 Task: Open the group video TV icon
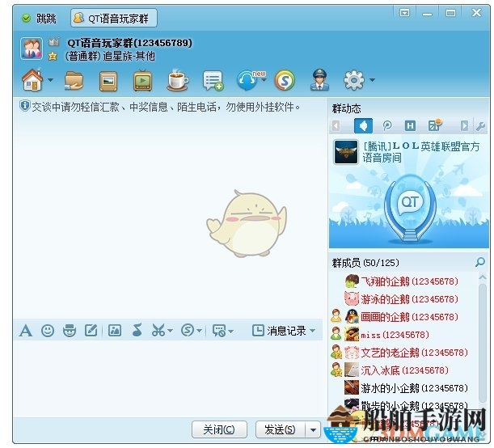(x=143, y=81)
